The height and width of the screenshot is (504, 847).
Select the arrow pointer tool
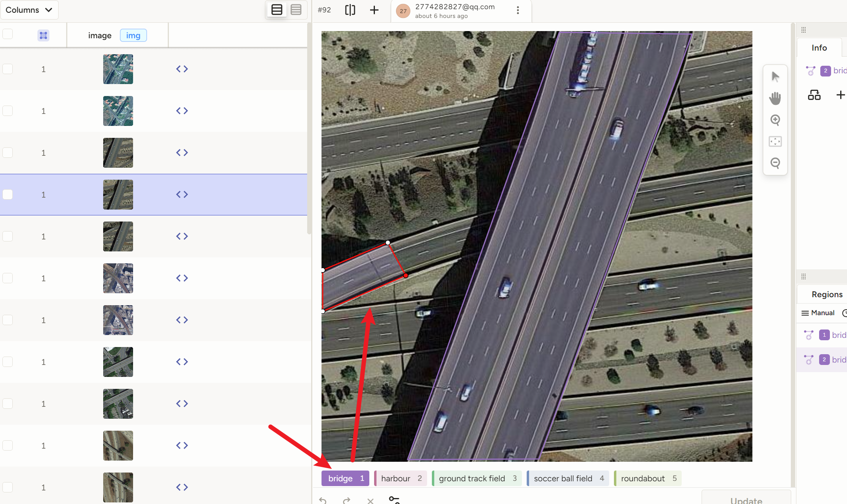[x=775, y=76]
